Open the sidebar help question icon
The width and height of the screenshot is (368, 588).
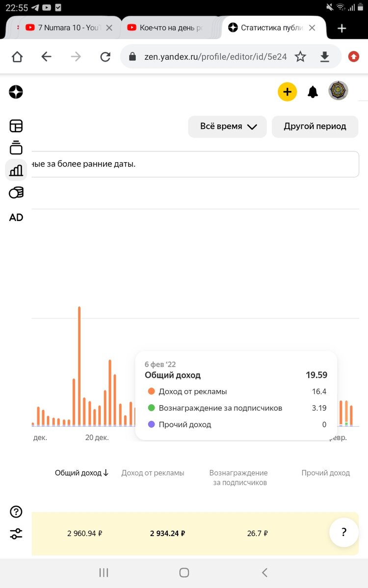[16, 512]
